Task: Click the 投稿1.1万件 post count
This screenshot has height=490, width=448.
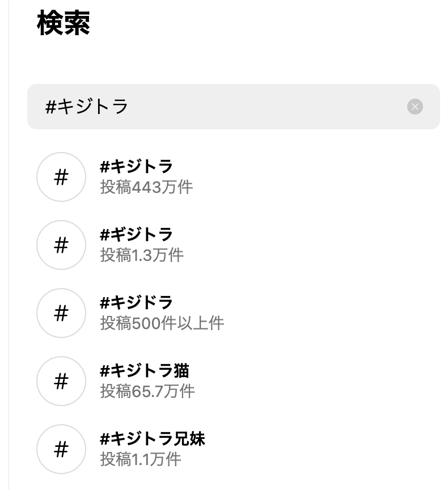Action: (141, 459)
